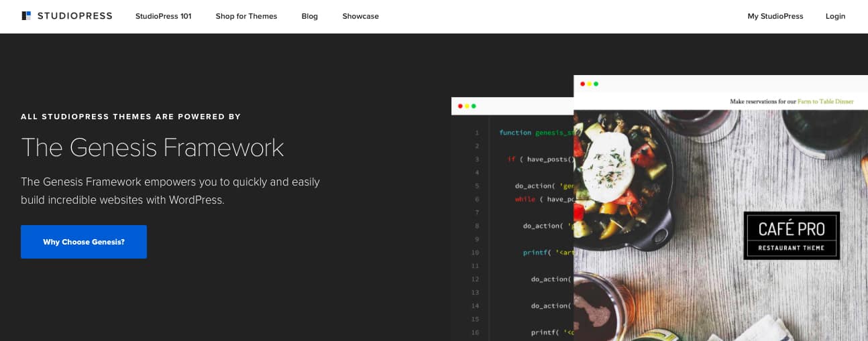Select the Café Pro Restaurant Theme badge
The height and width of the screenshot is (341, 868).
[x=792, y=236]
